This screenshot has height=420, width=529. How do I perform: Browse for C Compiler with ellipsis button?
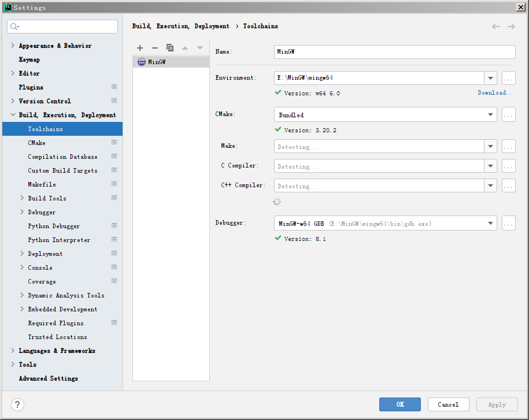[x=508, y=166]
